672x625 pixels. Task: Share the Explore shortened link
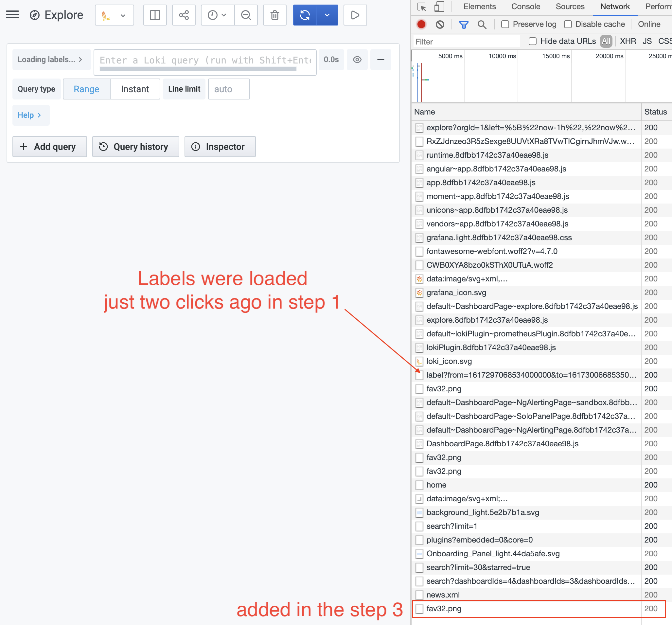coord(184,15)
